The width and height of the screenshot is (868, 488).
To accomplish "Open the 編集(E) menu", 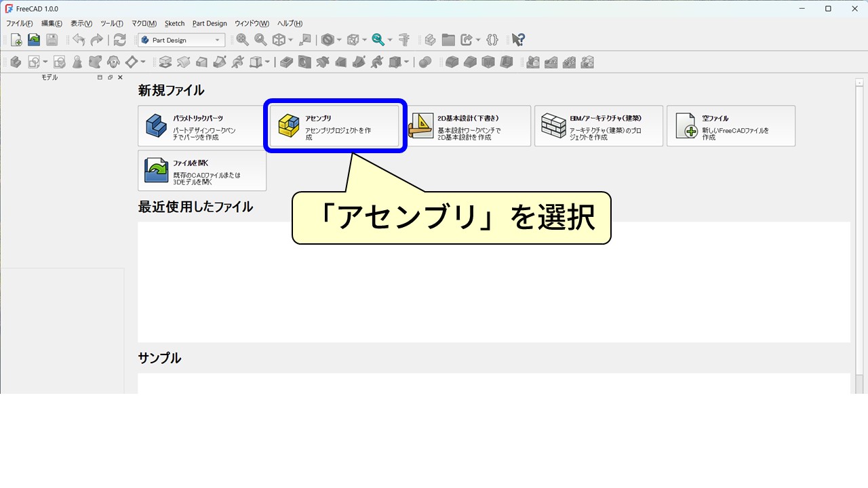I will [52, 23].
